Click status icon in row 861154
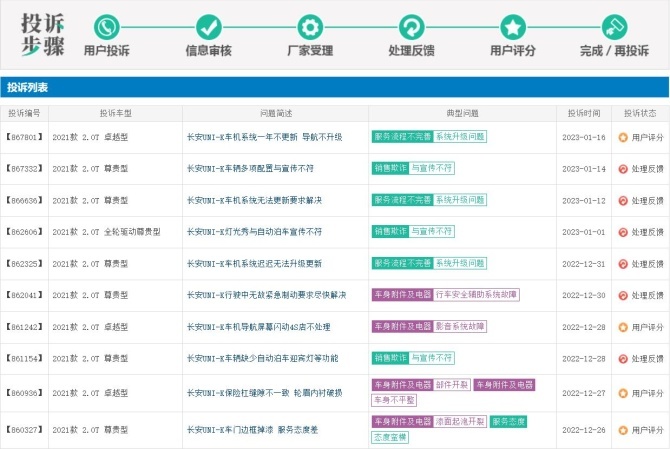The image size is (670, 449). [x=623, y=359]
